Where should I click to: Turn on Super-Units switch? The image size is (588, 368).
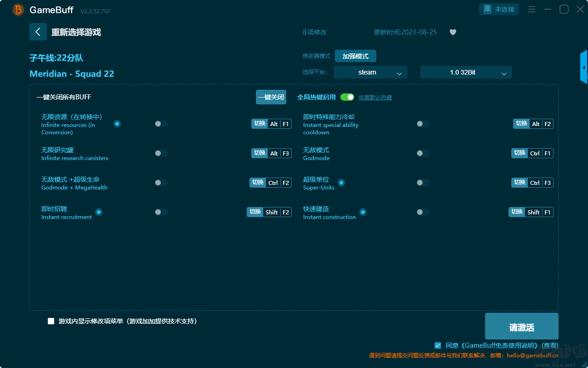pyautogui.click(x=423, y=183)
